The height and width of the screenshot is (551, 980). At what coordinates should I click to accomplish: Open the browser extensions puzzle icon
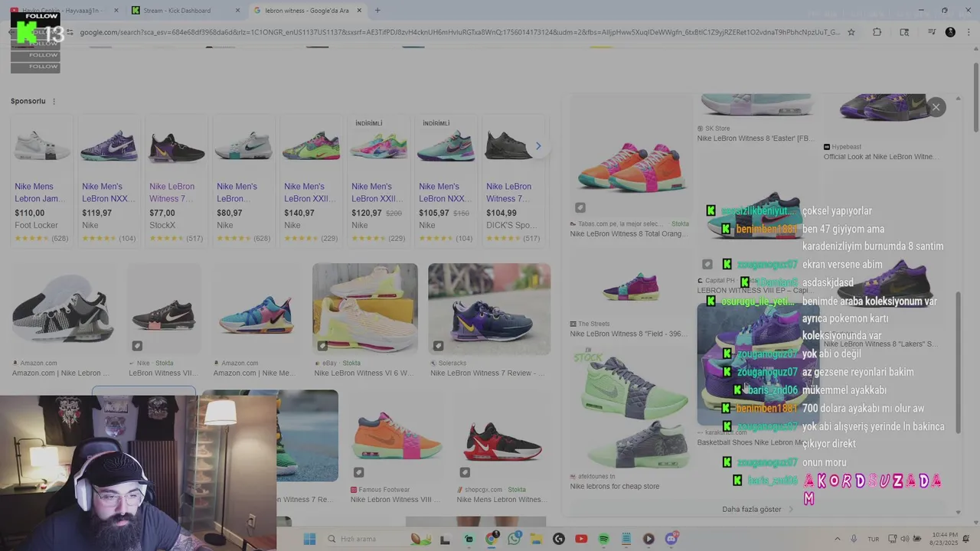pyautogui.click(x=877, y=32)
